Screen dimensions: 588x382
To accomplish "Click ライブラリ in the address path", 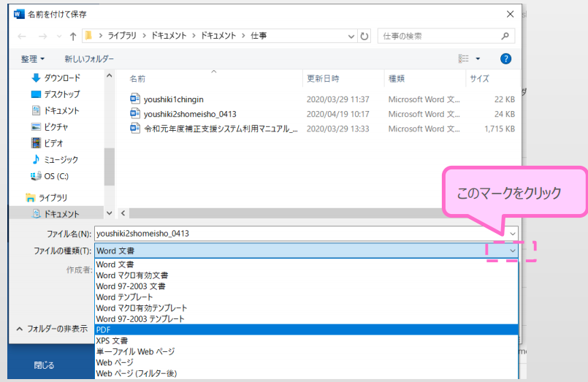I will pos(122,36).
